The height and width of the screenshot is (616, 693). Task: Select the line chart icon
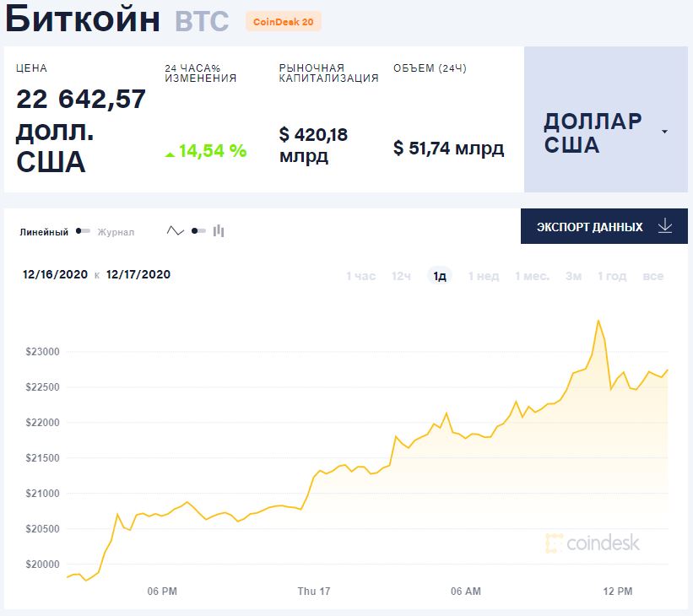pos(175,230)
